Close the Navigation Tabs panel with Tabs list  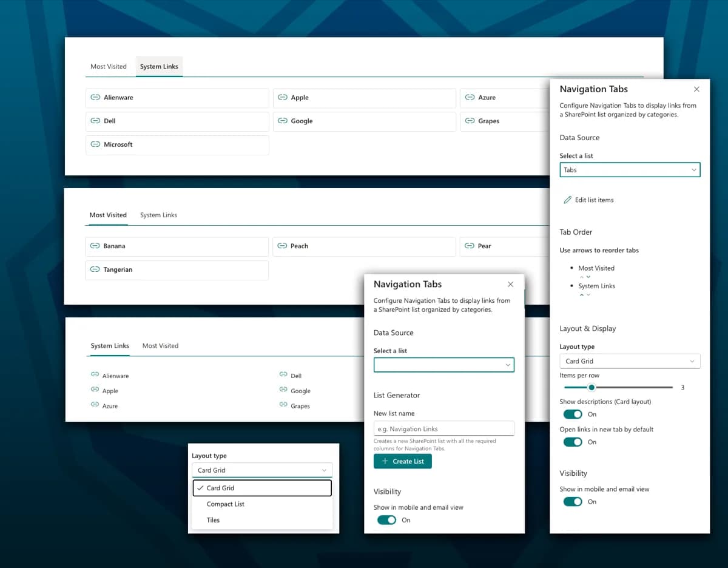pos(696,89)
